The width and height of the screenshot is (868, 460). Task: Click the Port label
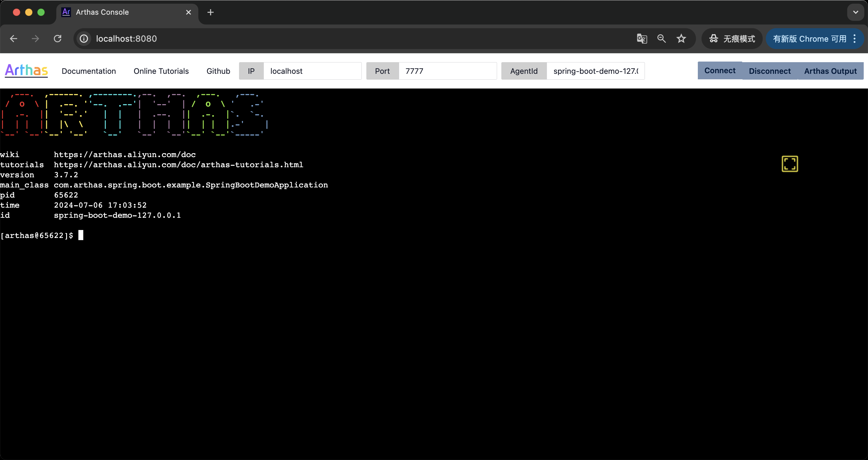(382, 71)
